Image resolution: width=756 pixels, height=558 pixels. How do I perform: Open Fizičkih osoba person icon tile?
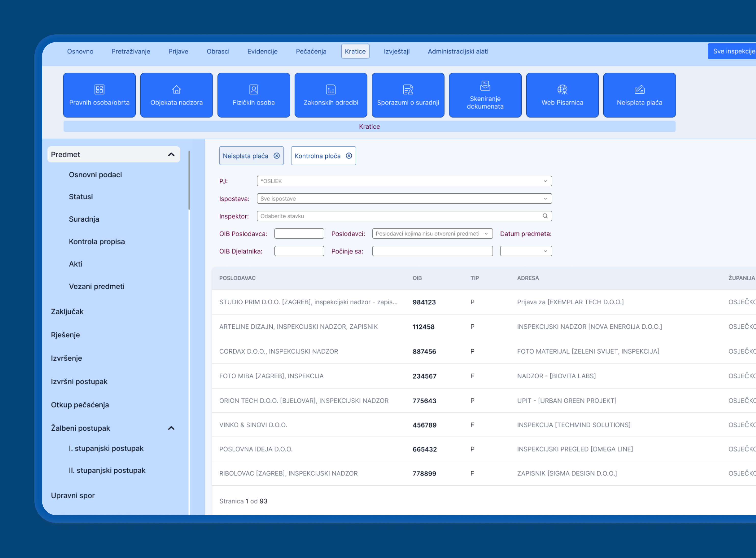253,95
